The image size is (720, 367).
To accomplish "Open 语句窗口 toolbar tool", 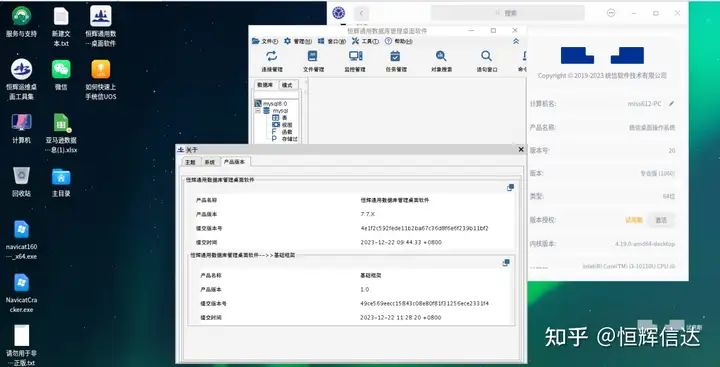I will (486, 62).
